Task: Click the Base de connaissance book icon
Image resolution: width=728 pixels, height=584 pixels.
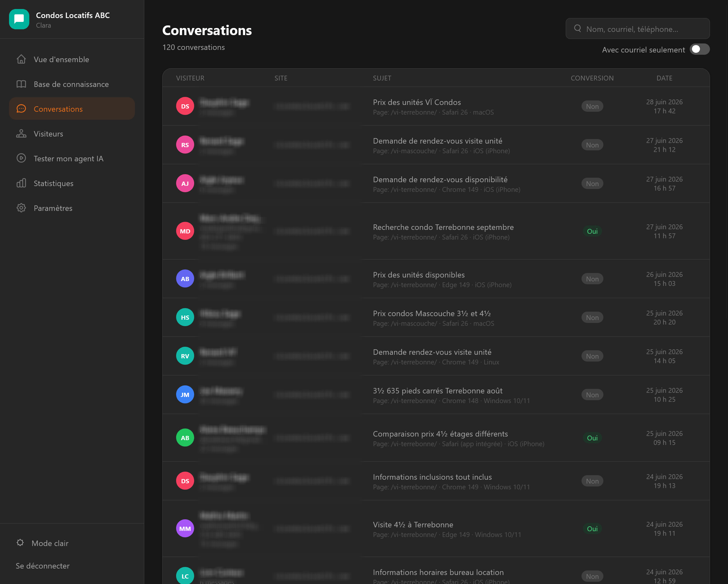Action: (x=21, y=84)
